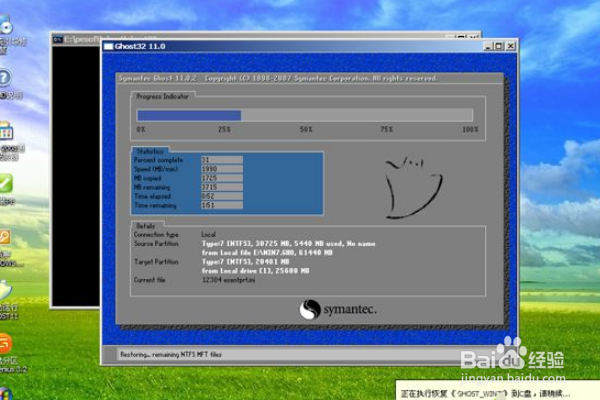Click the 'from Local file E:\WIN7.GHO' line

tap(267, 253)
